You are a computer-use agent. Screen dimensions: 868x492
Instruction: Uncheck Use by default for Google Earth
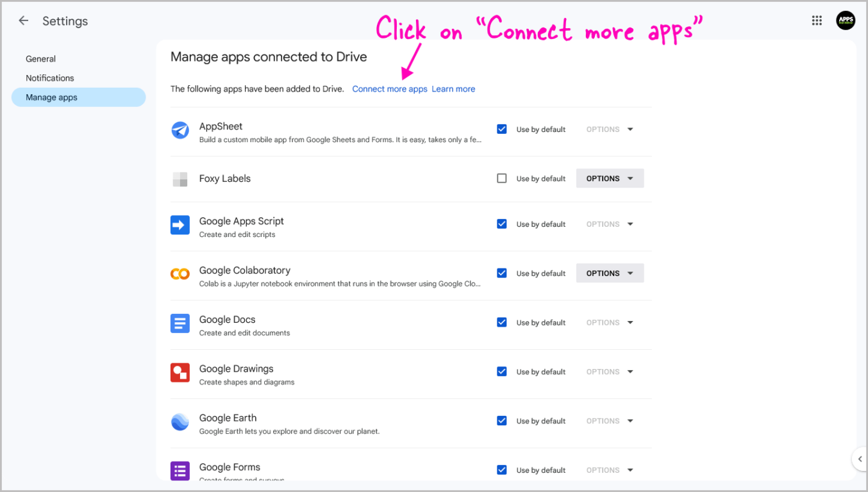(502, 421)
